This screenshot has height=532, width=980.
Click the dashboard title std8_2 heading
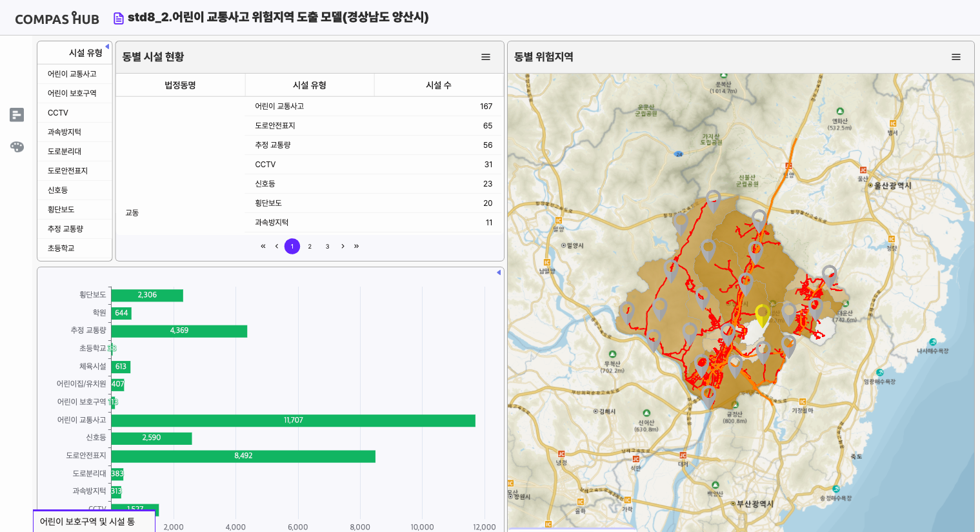[x=278, y=17]
